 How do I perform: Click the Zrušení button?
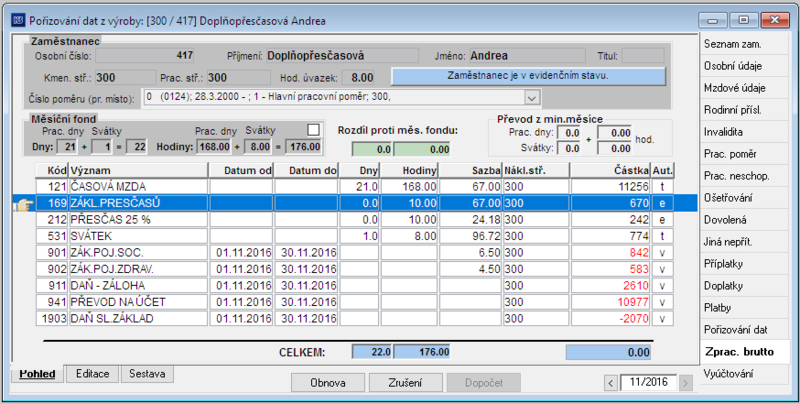(406, 383)
